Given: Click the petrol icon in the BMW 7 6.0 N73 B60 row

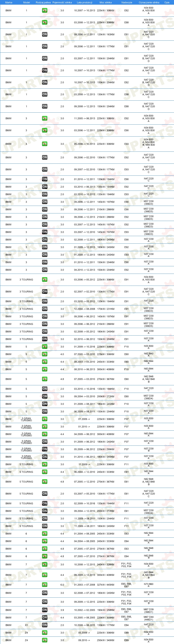Looking at the screenshot, I should 45,585.
